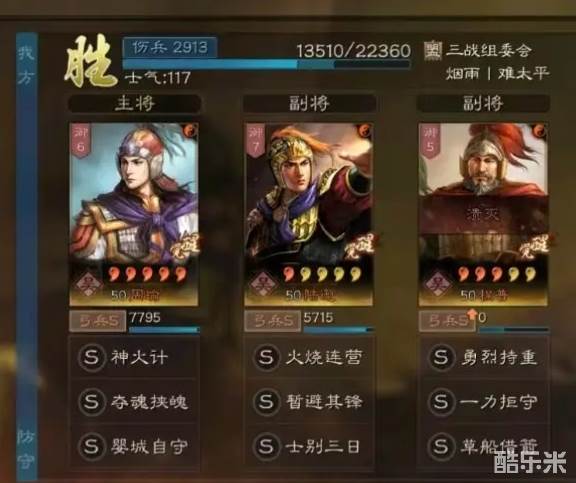
Task: Open the 暂避其锋 skill entry
Action: point(309,402)
